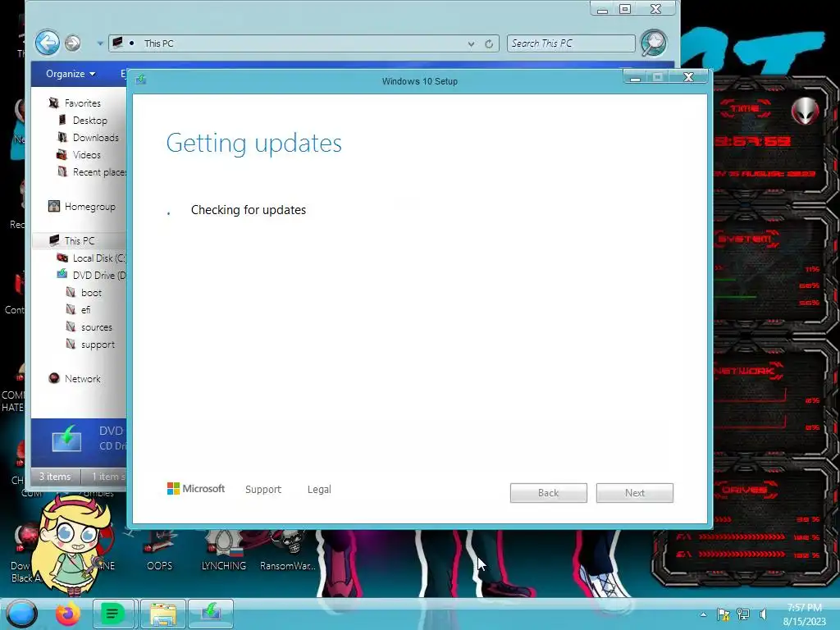
Task: Click the DVD drive thumbnail in details pane
Action: click(x=67, y=439)
